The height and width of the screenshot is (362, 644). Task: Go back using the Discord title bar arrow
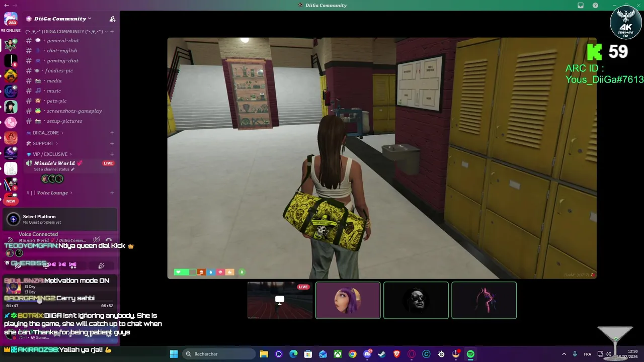tap(7, 5)
